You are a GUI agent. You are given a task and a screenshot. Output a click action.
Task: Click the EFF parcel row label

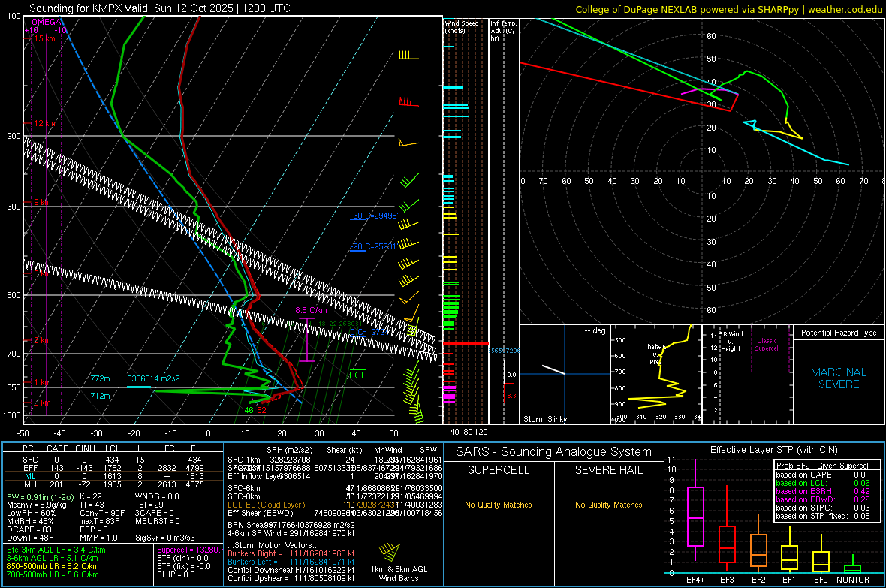click(x=30, y=468)
